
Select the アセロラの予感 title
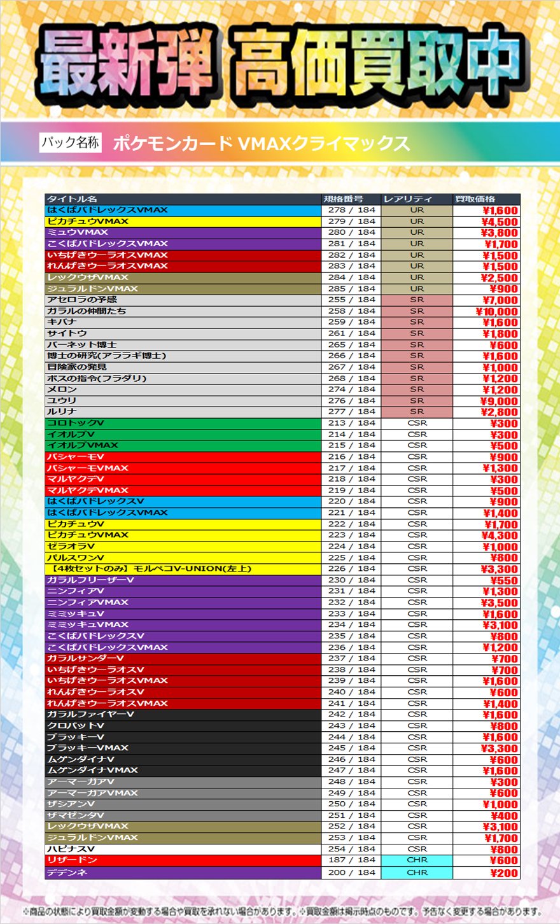pyautogui.click(x=183, y=300)
